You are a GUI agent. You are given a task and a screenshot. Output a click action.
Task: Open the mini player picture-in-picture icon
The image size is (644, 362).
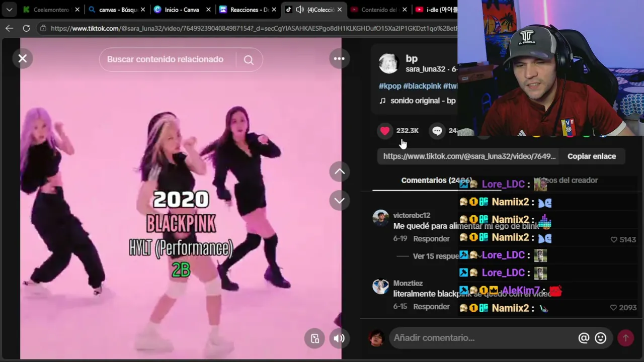pos(315,338)
